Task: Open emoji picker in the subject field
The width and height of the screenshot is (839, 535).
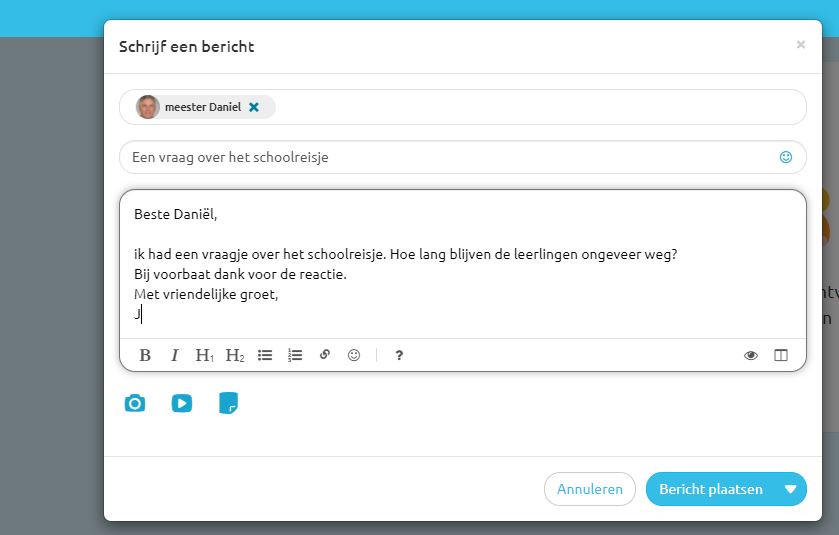Action: point(785,157)
